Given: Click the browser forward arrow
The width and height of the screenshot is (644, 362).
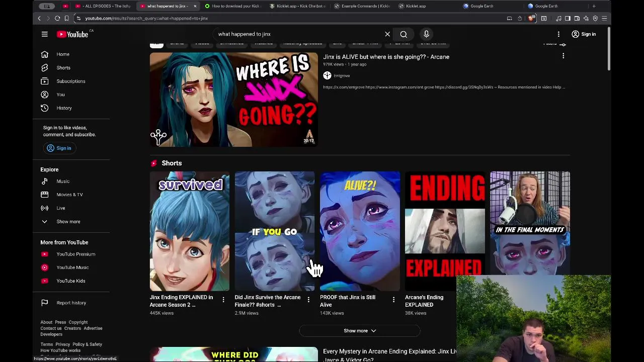Looking at the screenshot, I should point(48,18).
